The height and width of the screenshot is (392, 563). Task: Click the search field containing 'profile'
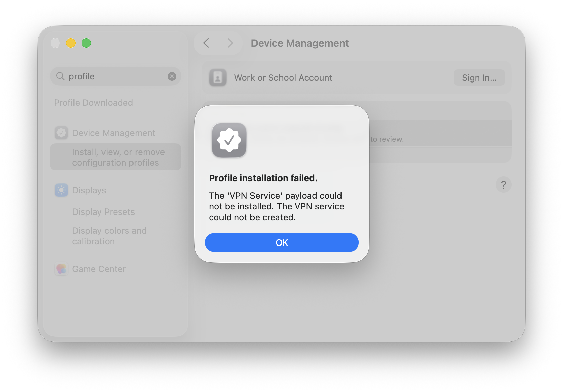(x=115, y=76)
